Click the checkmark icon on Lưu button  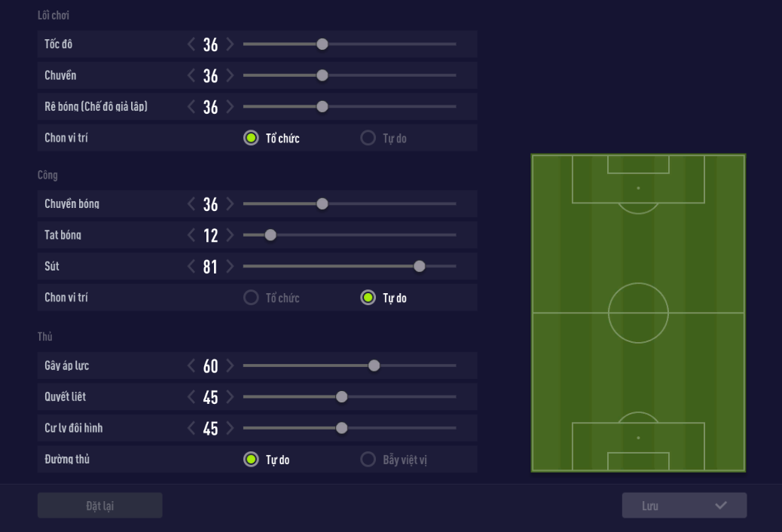(x=721, y=506)
